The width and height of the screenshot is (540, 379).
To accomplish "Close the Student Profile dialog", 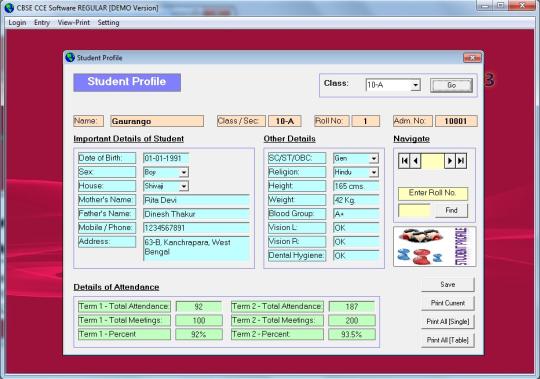I will (471, 57).
